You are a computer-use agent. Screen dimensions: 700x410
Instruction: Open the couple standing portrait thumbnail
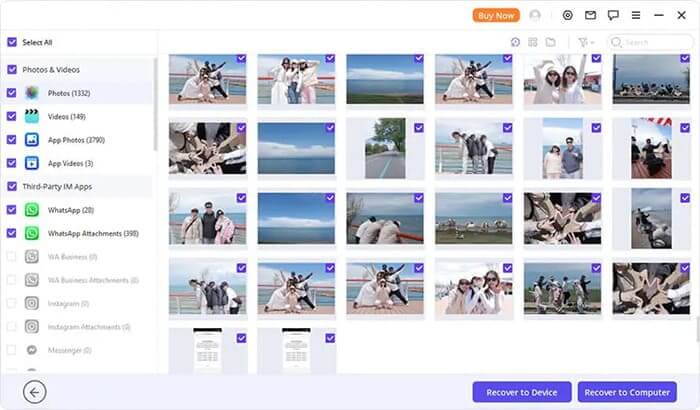tap(562, 148)
